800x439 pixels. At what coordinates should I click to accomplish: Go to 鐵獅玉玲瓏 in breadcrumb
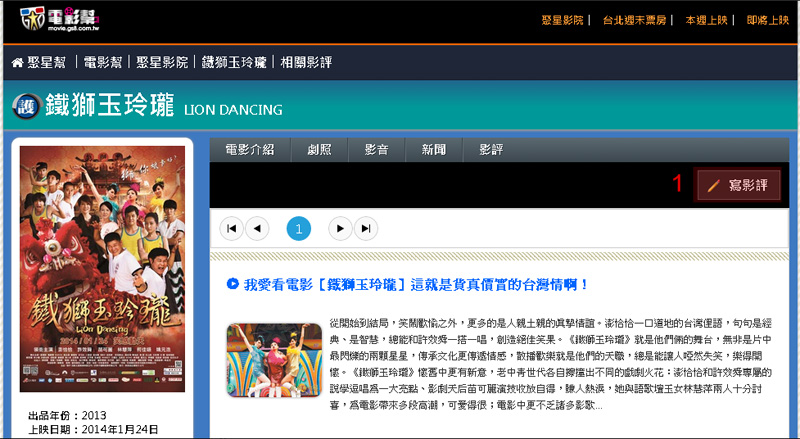point(234,63)
